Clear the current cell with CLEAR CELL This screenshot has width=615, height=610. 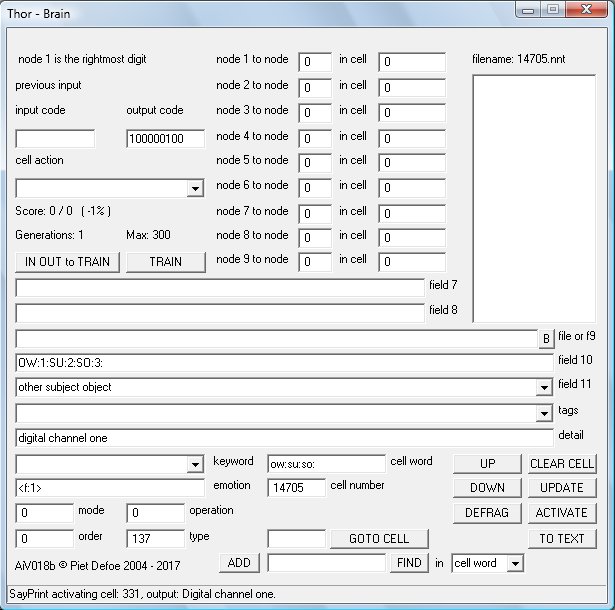pyautogui.click(x=562, y=464)
